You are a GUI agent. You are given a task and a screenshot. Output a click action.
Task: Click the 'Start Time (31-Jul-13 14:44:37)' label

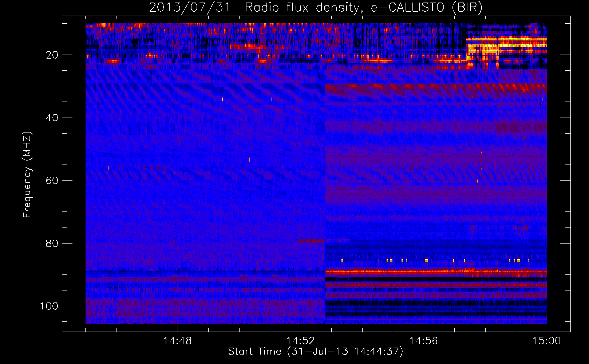point(316,352)
